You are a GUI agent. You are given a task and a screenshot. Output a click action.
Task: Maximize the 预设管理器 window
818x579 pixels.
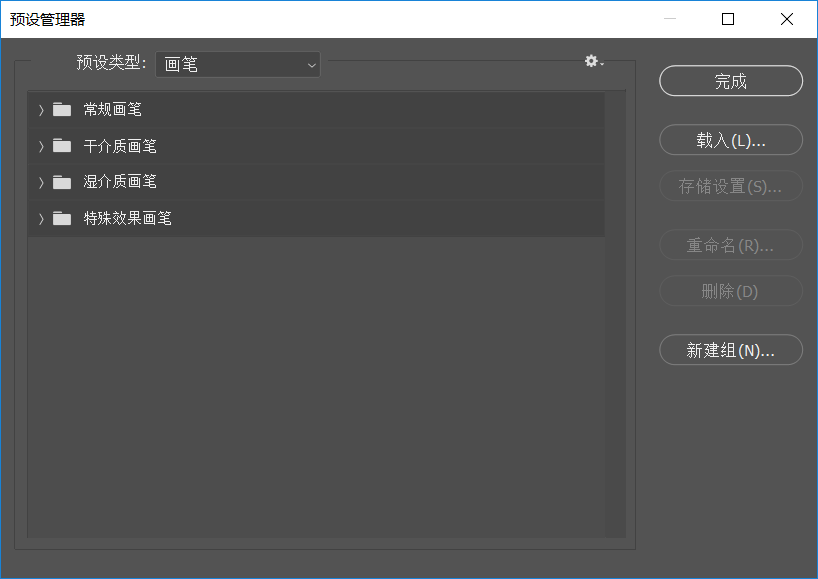point(728,19)
